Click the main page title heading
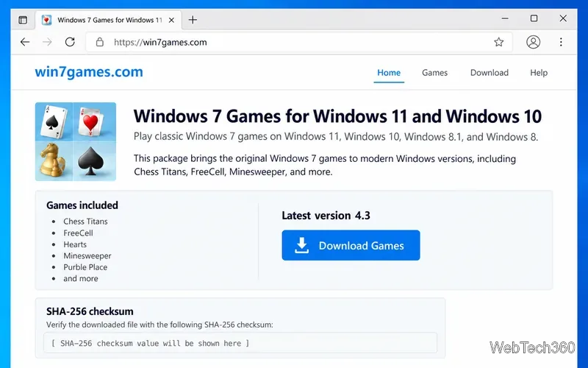Viewport: 588px width, 368px height. pyautogui.click(x=337, y=116)
